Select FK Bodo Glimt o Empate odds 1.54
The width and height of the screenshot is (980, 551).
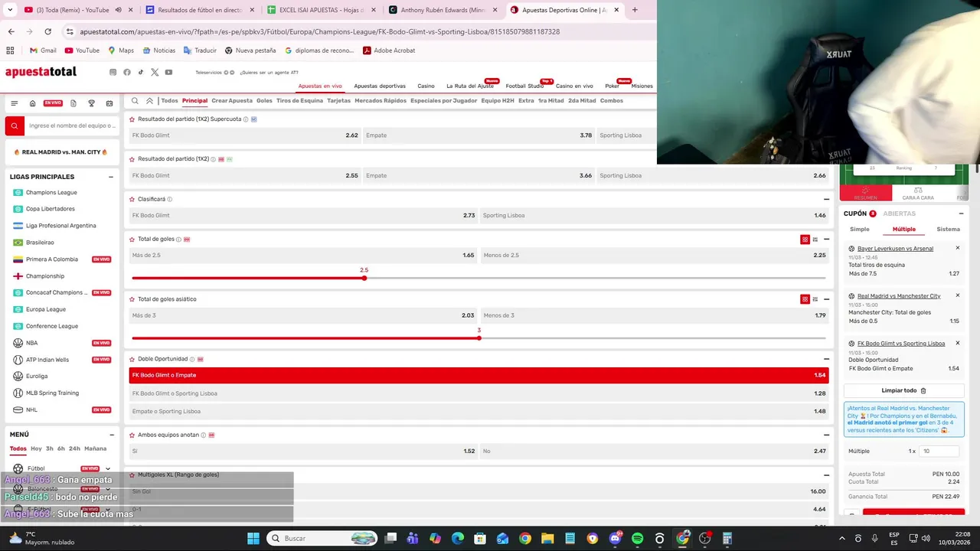point(479,375)
